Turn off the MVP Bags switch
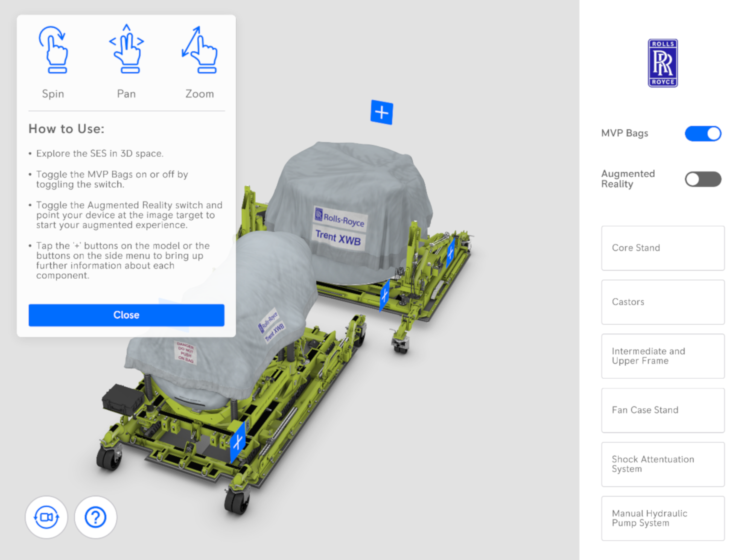747x560 pixels. pos(703,133)
